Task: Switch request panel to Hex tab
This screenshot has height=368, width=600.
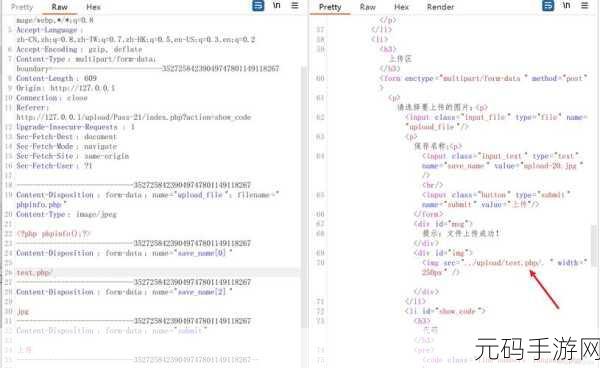Action: [x=93, y=7]
